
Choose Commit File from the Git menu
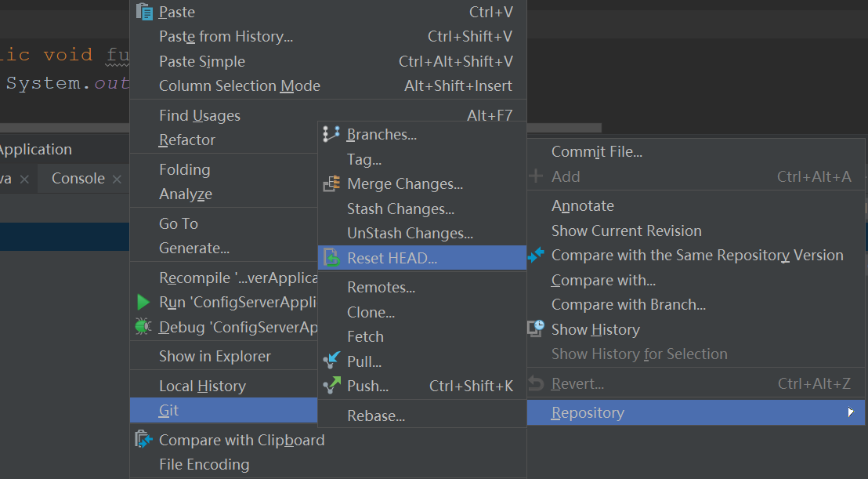596,152
